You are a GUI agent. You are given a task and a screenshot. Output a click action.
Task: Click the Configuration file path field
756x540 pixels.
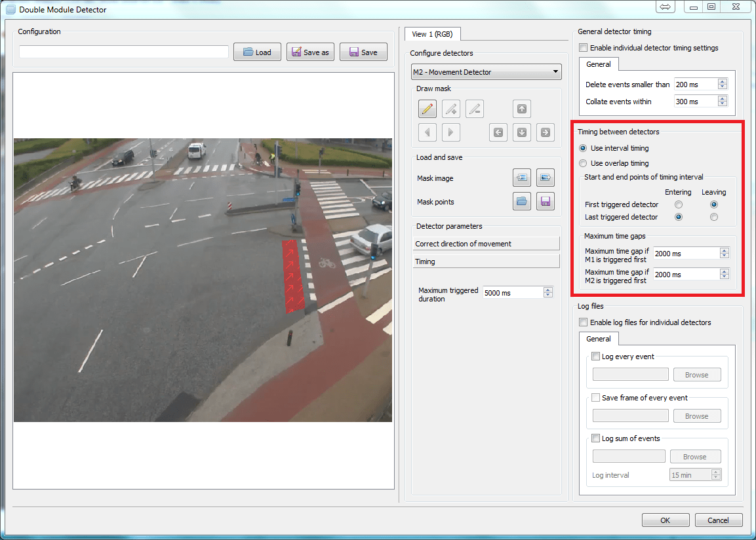point(124,52)
